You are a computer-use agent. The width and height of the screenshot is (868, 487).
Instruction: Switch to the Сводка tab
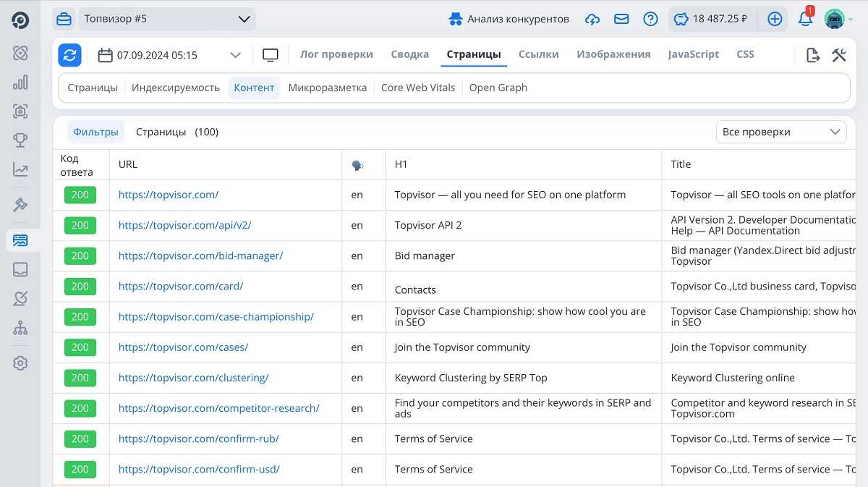pos(410,54)
